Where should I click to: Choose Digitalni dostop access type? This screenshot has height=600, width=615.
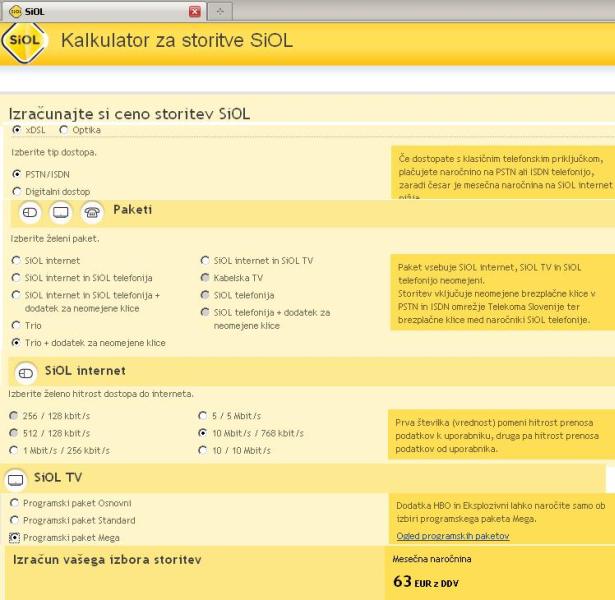(x=16, y=191)
